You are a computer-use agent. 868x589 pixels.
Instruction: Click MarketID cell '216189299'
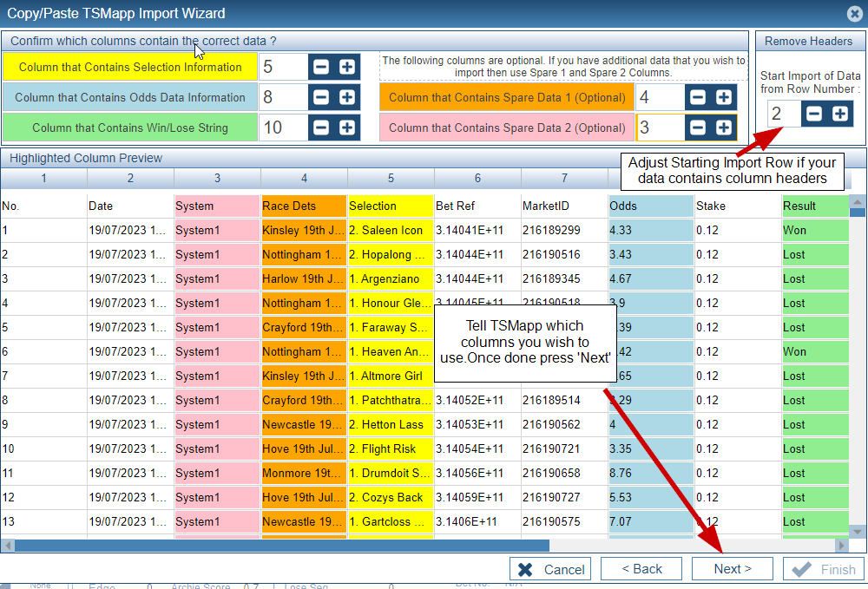point(564,230)
